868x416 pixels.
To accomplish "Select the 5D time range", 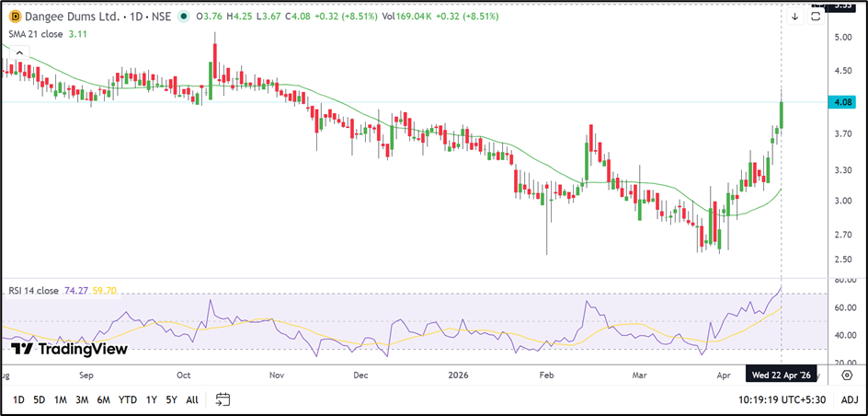I will click(40, 399).
